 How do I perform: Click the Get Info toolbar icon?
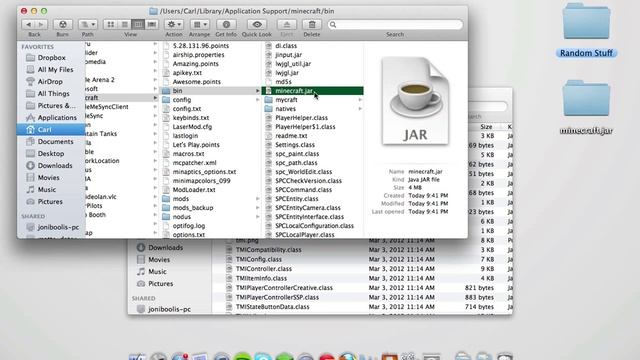pyautogui.click(x=226, y=24)
